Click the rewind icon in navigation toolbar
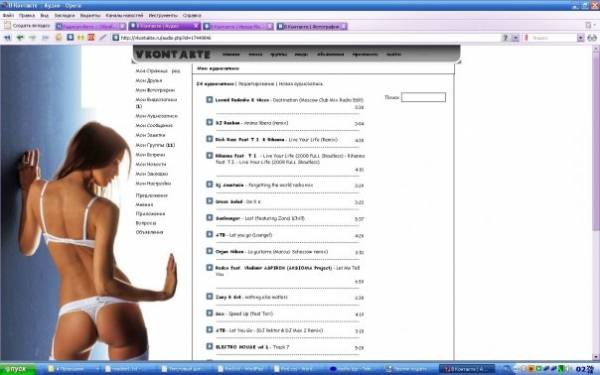600x375 pixels. coord(7,38)
